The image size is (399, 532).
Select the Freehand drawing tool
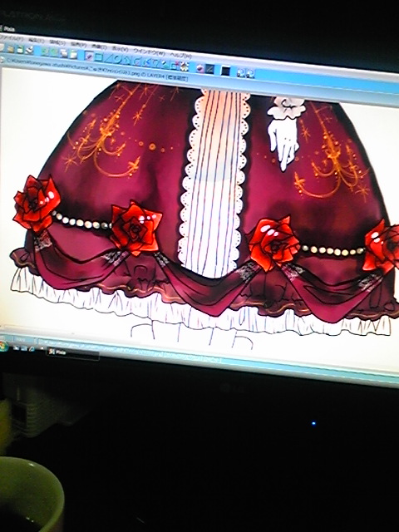[89, 56]
